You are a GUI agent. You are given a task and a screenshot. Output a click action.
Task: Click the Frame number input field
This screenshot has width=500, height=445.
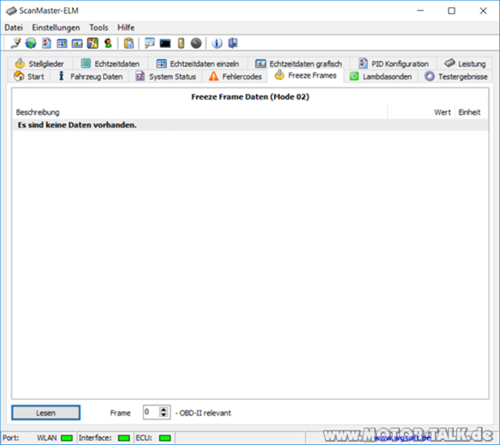[x=151, y=412]
